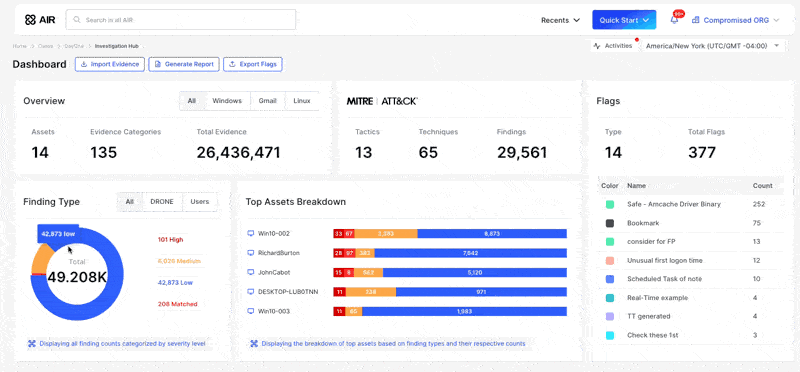The height and width of the screenshot is (372, 800).
Task: Click the Activities pulse icon
Action: pos(597,46)
